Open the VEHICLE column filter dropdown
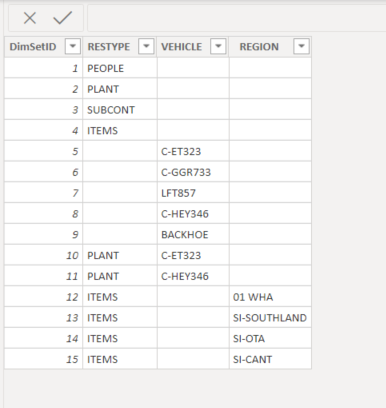386x408 pixels. click(218, 46)
